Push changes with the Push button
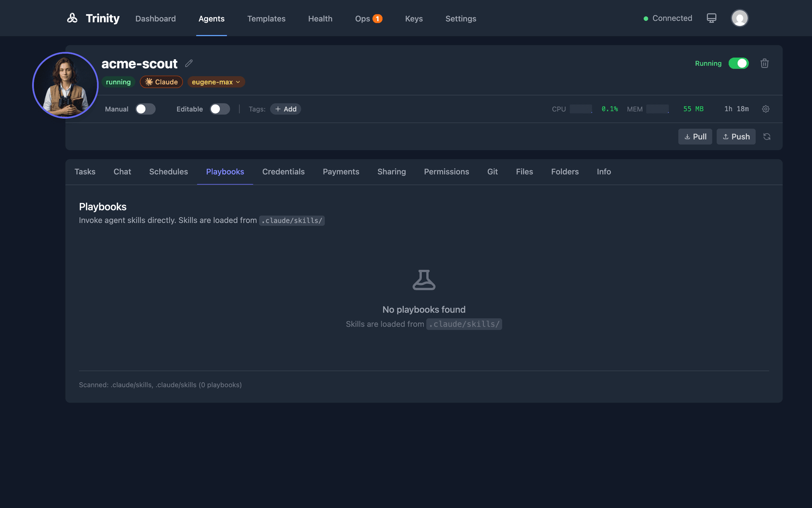This screenshot has width=812, height=508. tap(736, 136)
